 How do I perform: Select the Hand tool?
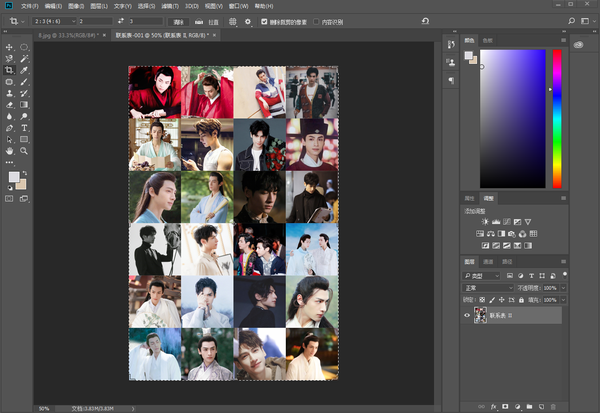tap(10, 151)
